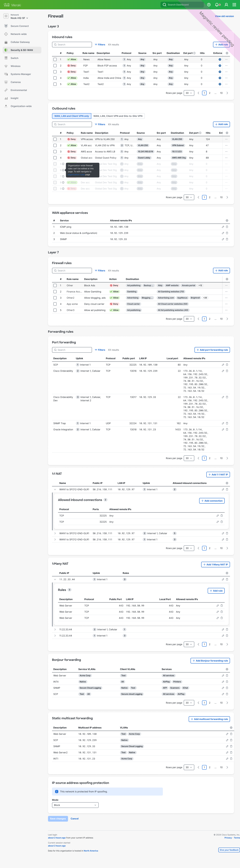240x868 pixels.
Task: Open column settings gear for 1:Many NAT table
Action: [227, 573]
